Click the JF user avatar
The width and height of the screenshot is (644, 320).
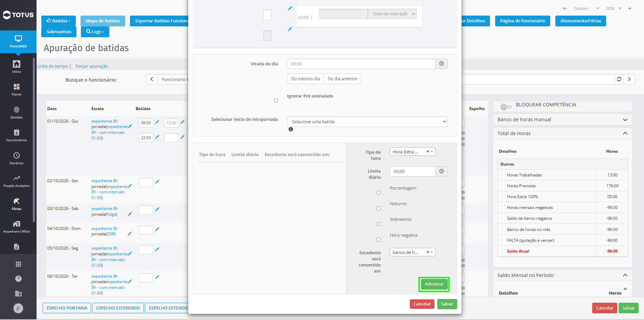pyautogui.click(x=18, y=308)
